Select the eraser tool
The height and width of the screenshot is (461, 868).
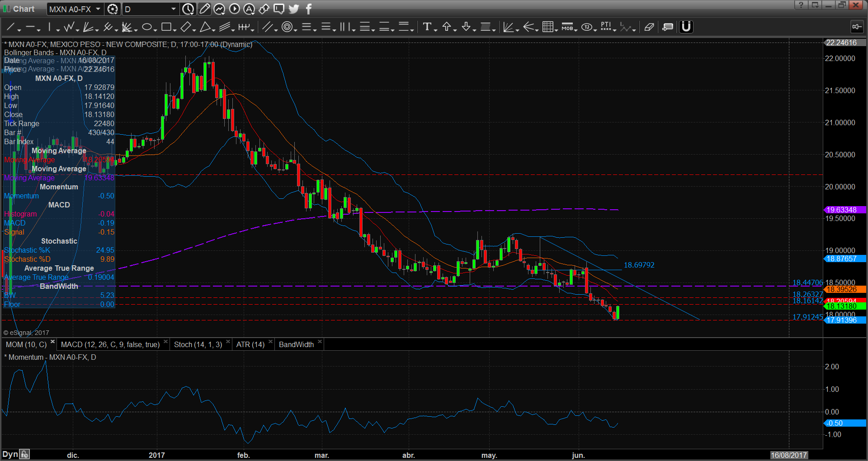(649, 27)
